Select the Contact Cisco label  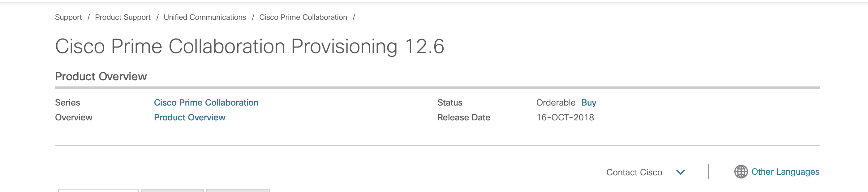tap(634, 172)
